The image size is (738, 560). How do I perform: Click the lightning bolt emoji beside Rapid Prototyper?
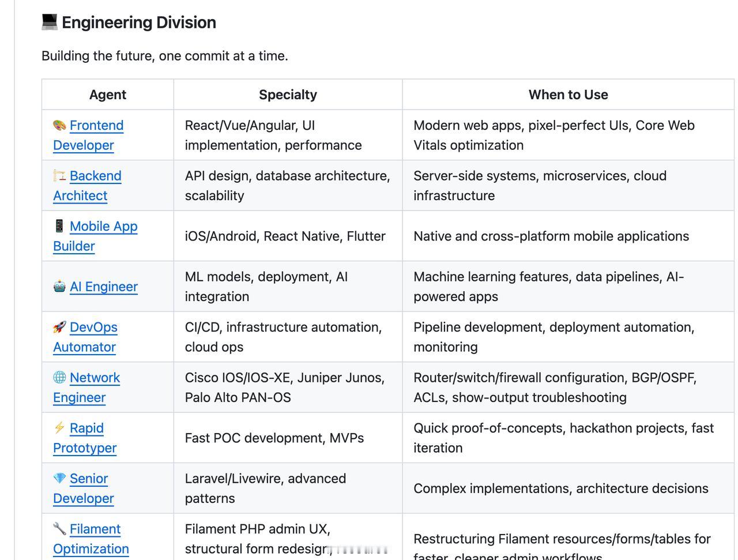click(59, 428)
